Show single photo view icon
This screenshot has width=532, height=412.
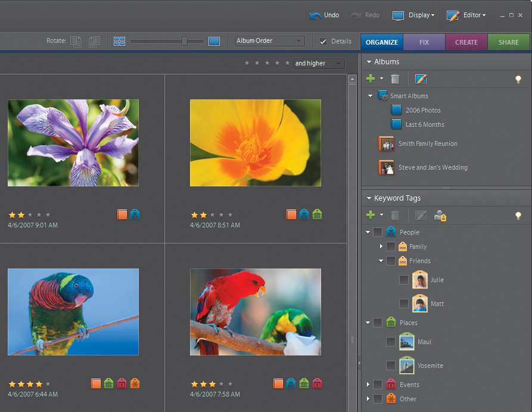[x=214, y=41]
